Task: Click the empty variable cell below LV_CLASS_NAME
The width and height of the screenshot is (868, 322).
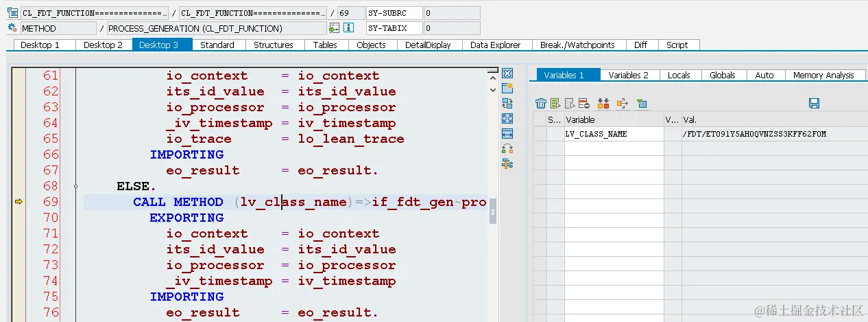Action: coord(614,148)
